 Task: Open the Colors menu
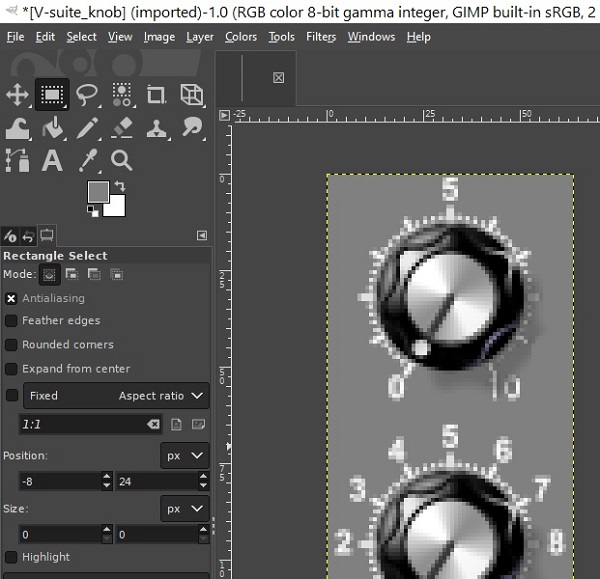click(x=241, y=37)
